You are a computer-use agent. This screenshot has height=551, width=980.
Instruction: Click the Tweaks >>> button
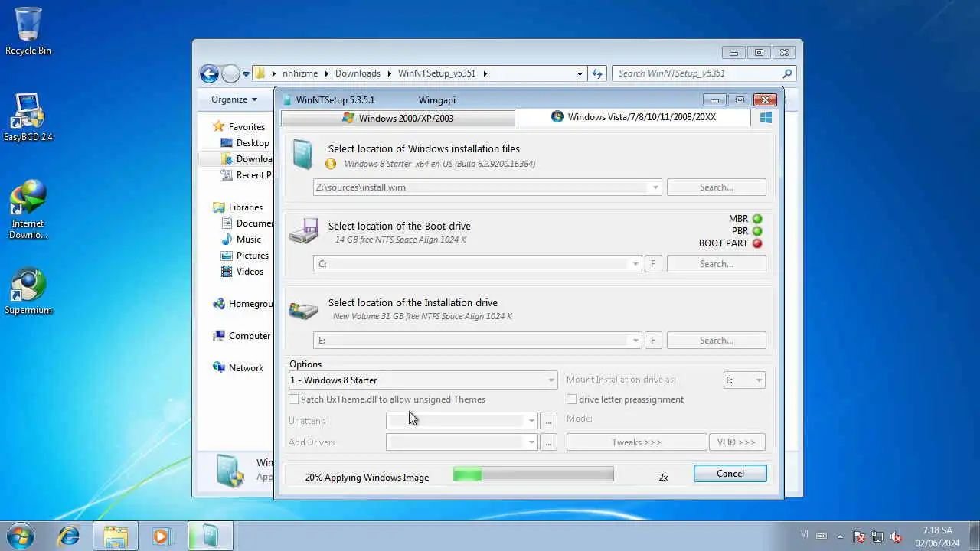click(636, 442)
